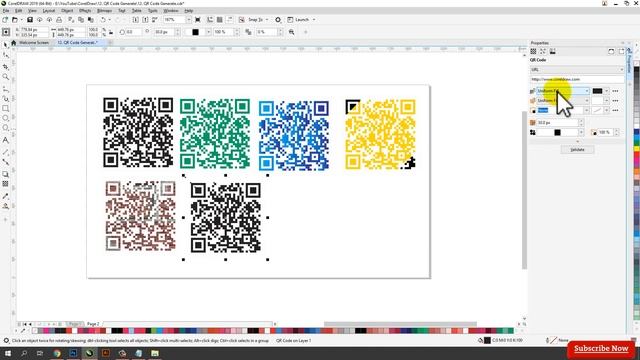Click the Print icon in the toolbar

point(59,20)
